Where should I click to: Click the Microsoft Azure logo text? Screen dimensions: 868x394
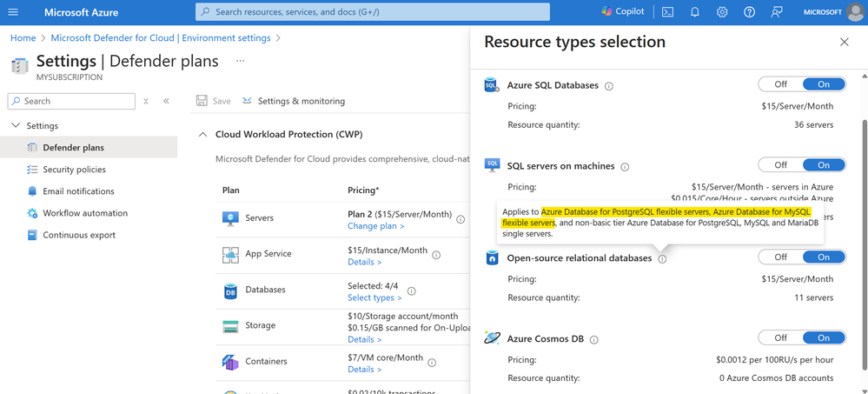82,12
